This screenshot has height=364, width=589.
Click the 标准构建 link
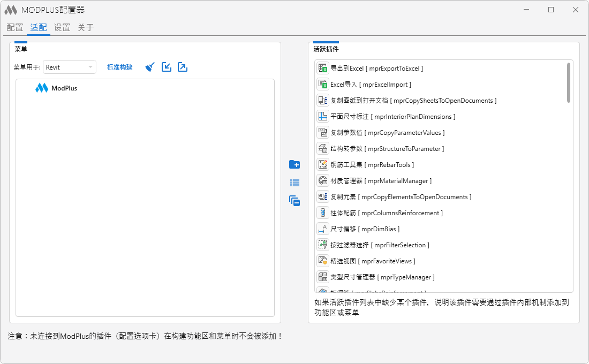[x=120, y=67]
